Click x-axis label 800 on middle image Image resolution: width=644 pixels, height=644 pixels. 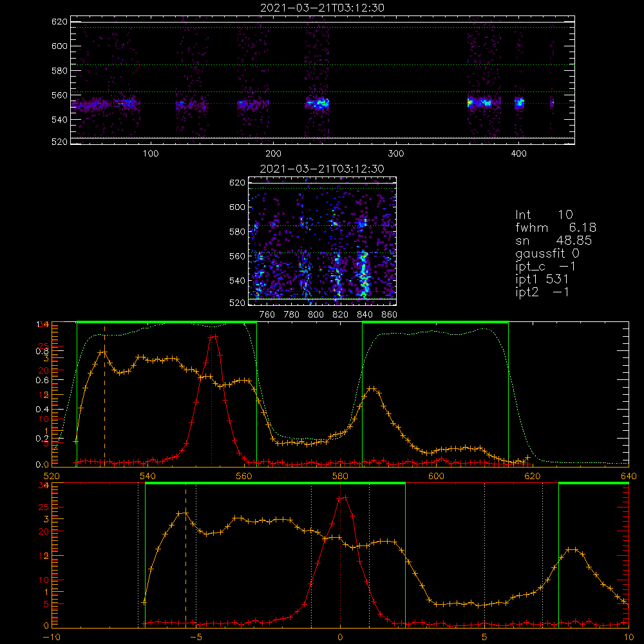316,315
